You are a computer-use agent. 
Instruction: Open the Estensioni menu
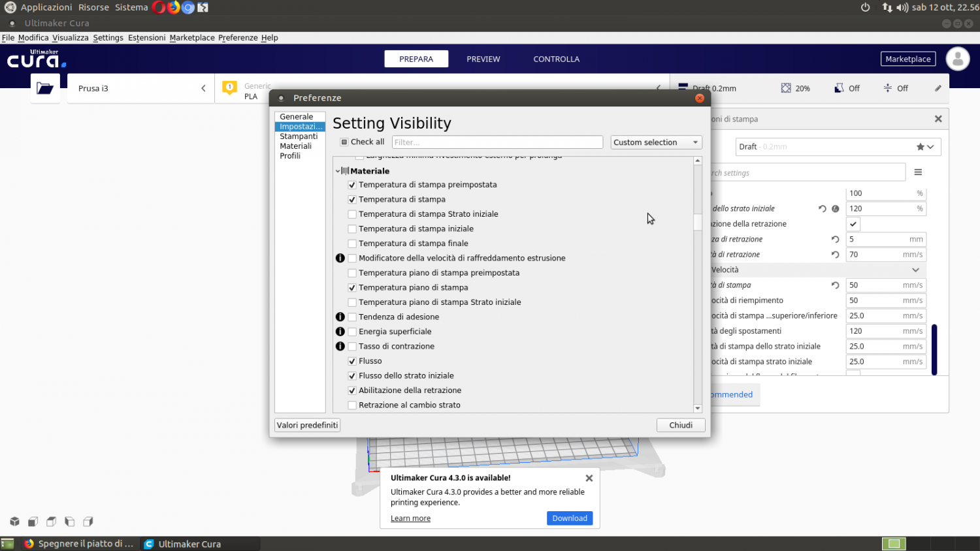146,38
